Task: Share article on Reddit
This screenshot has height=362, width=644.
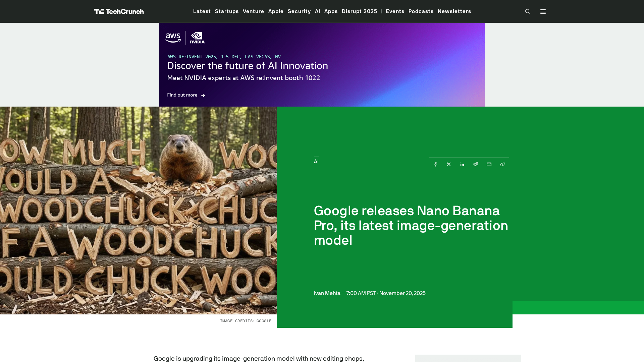Action: (476, 164)
